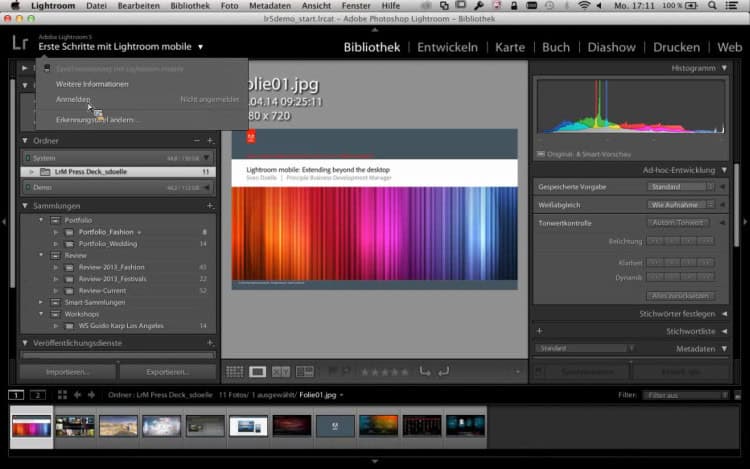Expand the Stichwortliste panel
The image size is (750, 469).
pos(724,331)
